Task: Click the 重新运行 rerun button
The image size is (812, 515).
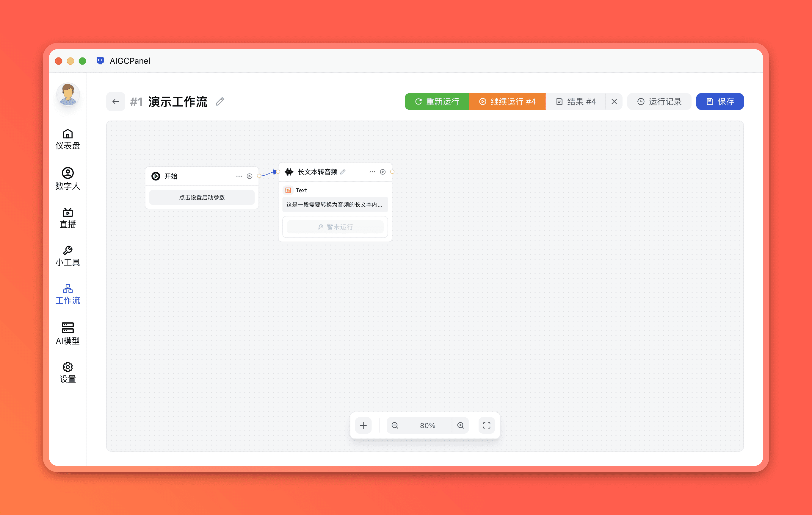Action: pyautogui.click(x=437, y=102)
